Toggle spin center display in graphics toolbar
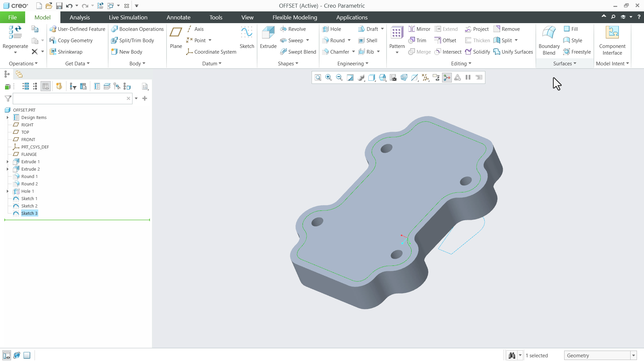 447,77
